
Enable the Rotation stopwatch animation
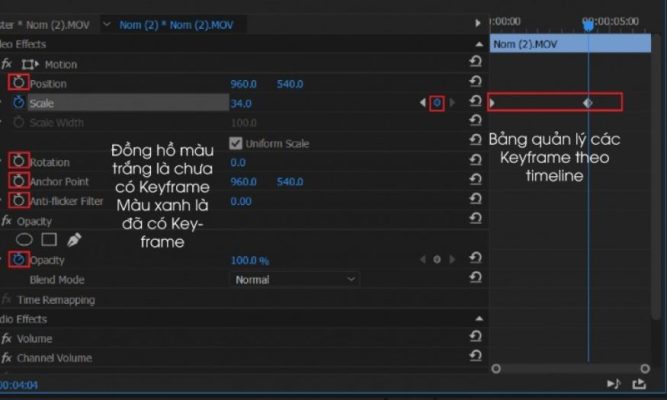pyautogui.click(x=18, y=162)
